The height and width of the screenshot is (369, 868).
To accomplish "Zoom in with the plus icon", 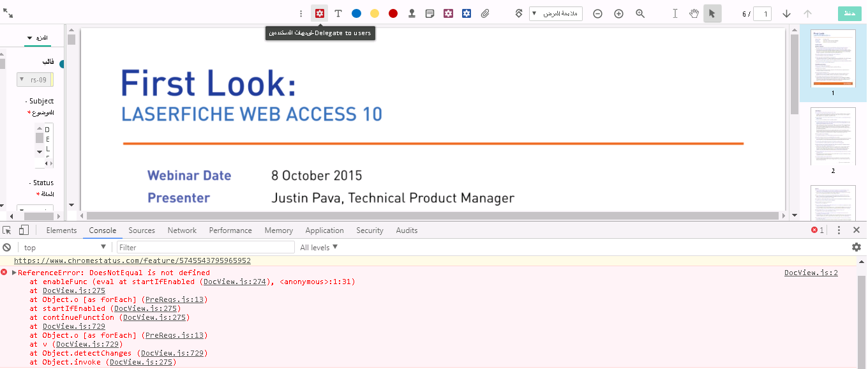I will [618, 13].
